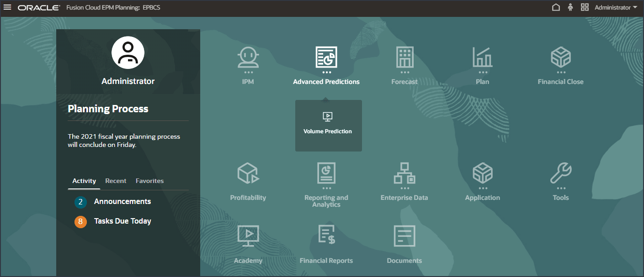Click the 2 announcements count badge
The image size is (644, 277).
[x=80, y=202]
